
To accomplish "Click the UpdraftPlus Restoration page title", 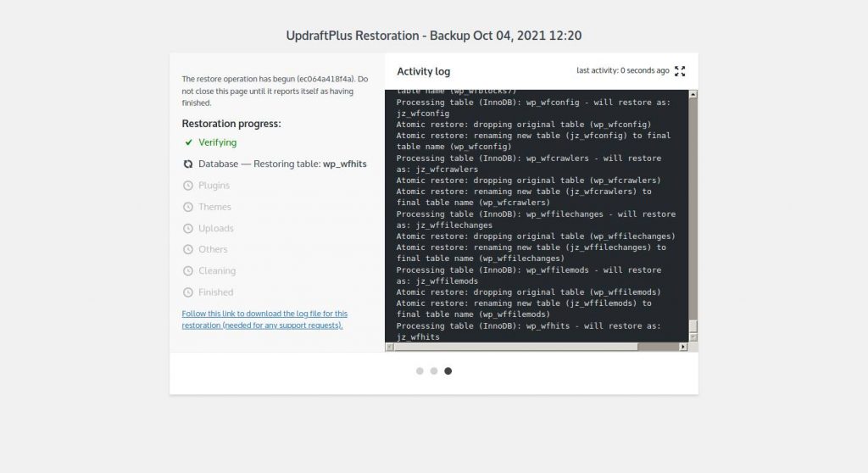I will 434,36.
